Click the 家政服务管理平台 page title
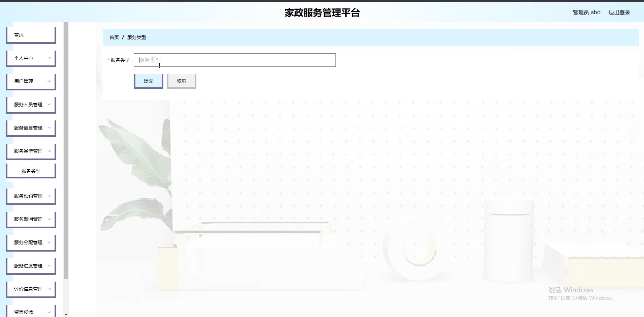The image size is (644, 317). (322, 13)
